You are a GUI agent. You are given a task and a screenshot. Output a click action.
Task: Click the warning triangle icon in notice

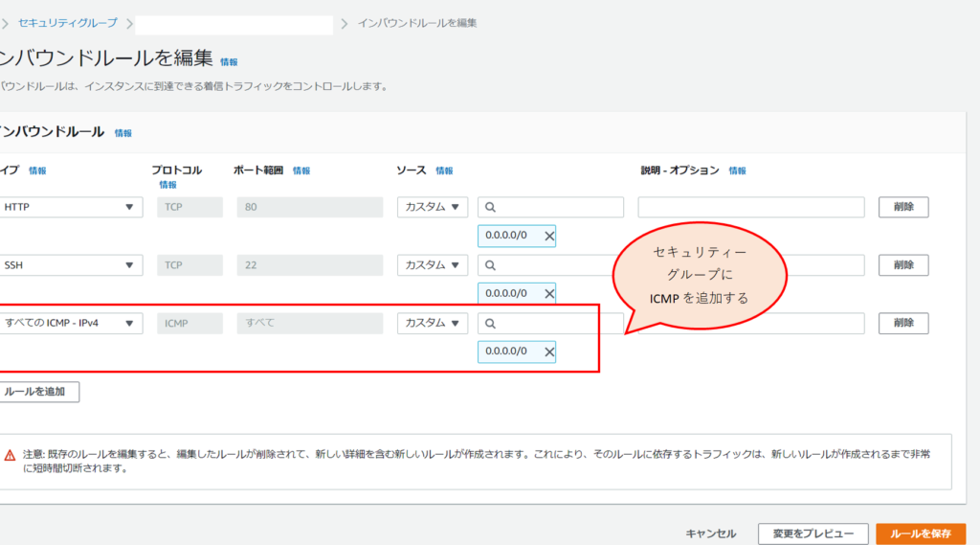point(10,455)
